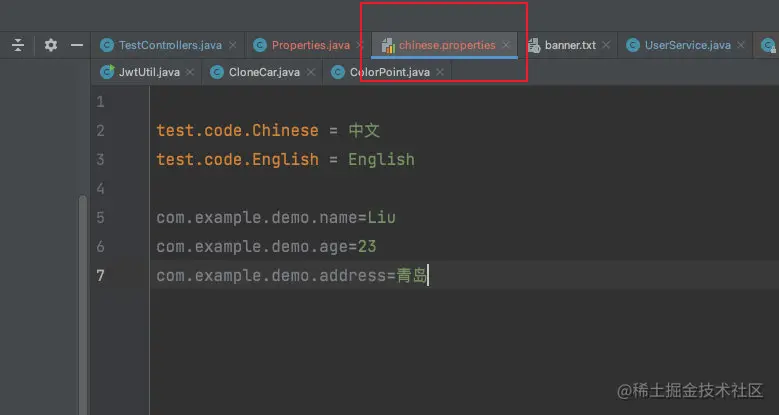Close the chinese.properties tab

[506, 45]
